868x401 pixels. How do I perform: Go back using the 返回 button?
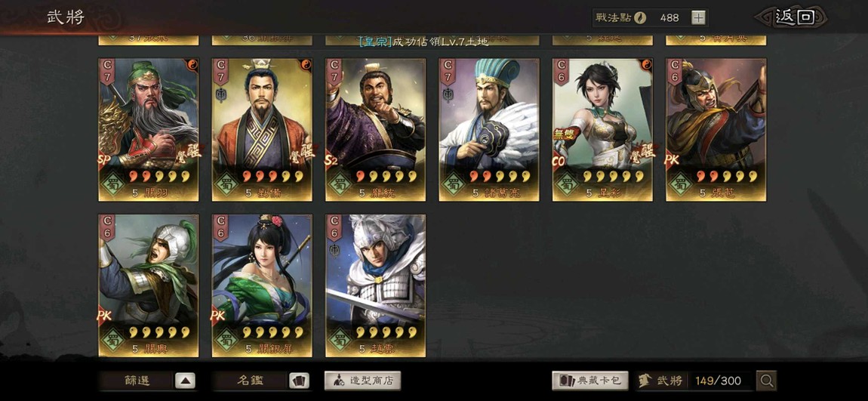point(794,17)
